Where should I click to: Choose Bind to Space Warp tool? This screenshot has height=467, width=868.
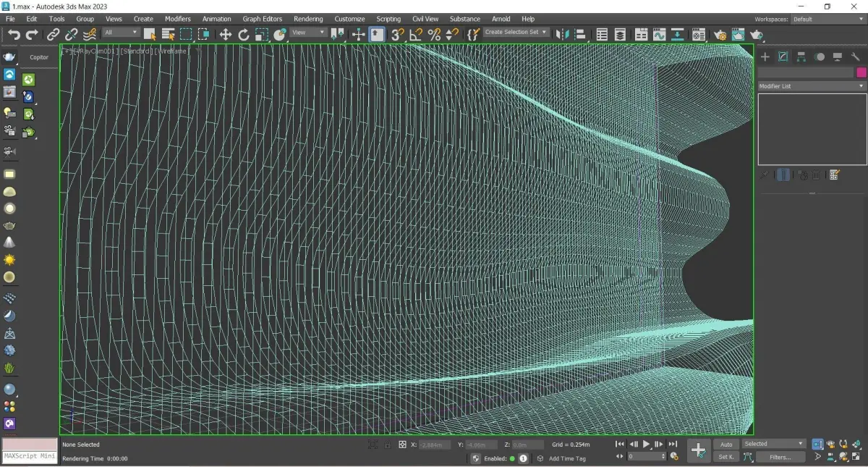coord(89,34)
